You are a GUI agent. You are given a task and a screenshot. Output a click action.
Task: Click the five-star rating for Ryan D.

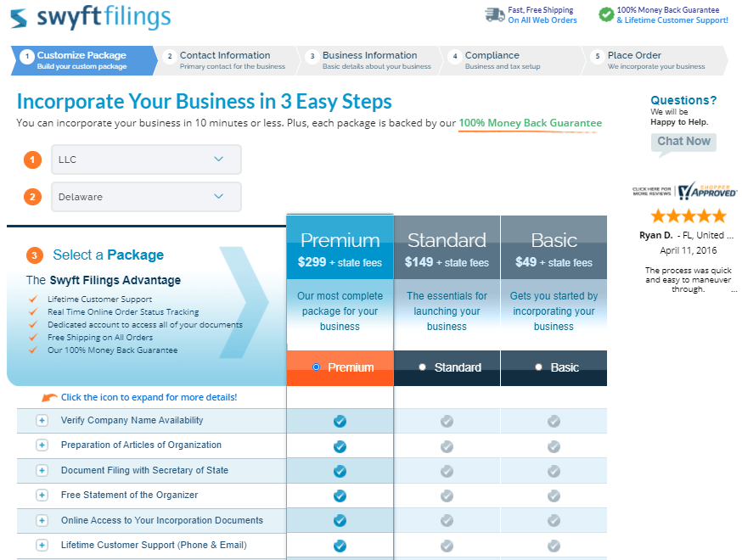click(688, 216)
